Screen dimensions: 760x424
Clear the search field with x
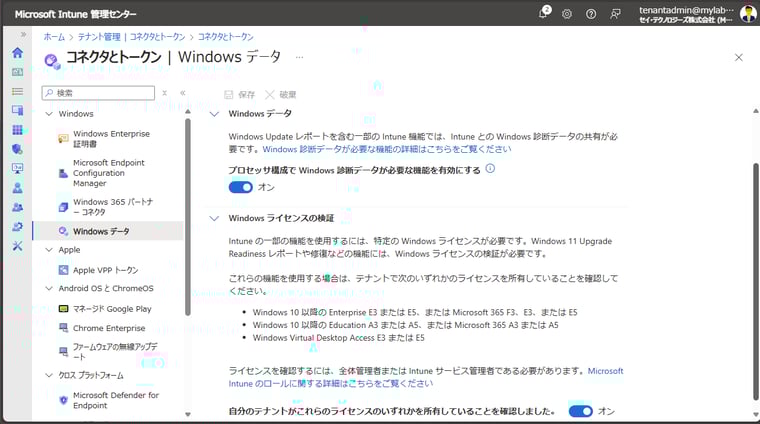[165, 93]
